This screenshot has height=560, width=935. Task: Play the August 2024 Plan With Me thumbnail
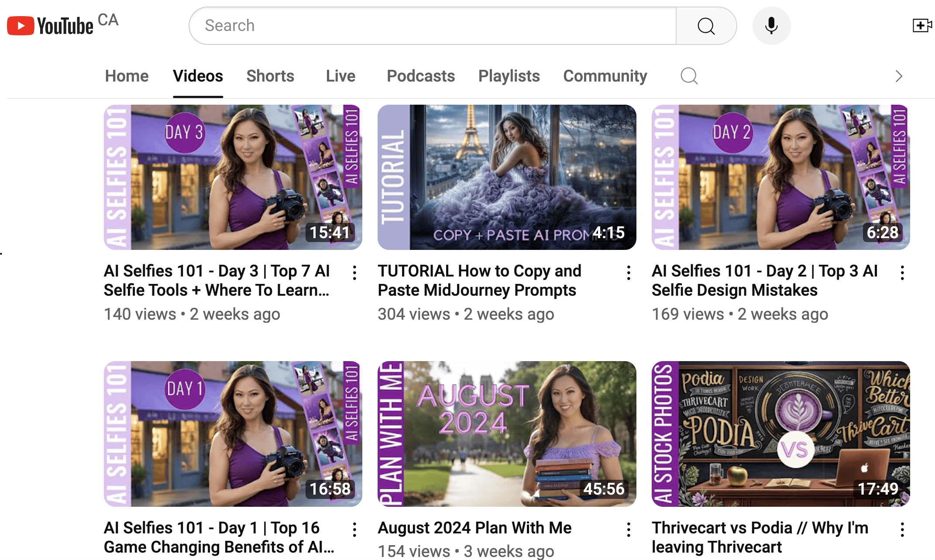(x=507, y=434)
